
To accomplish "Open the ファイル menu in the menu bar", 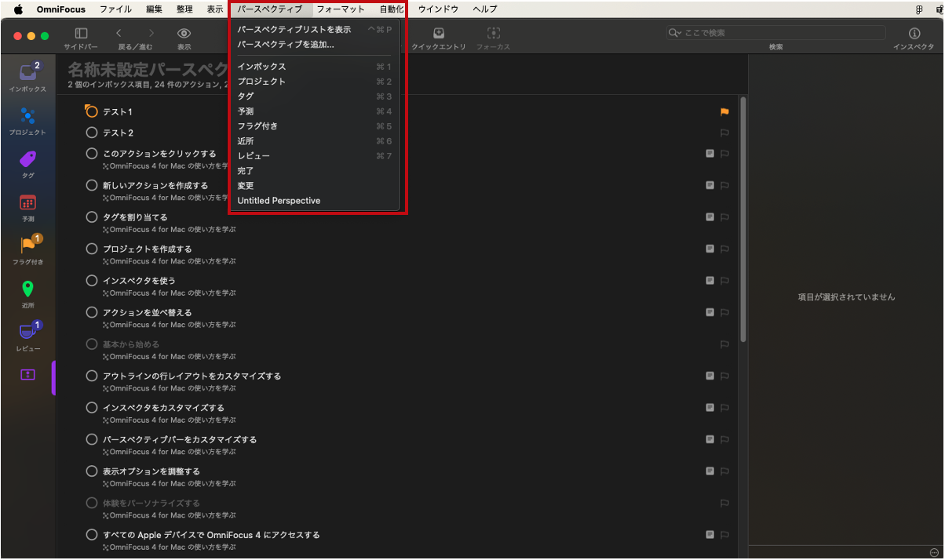I will 115,9.
